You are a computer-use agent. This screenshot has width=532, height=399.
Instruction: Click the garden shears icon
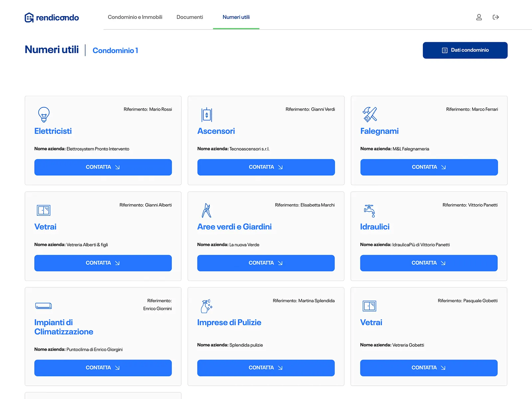coord(206,210)
